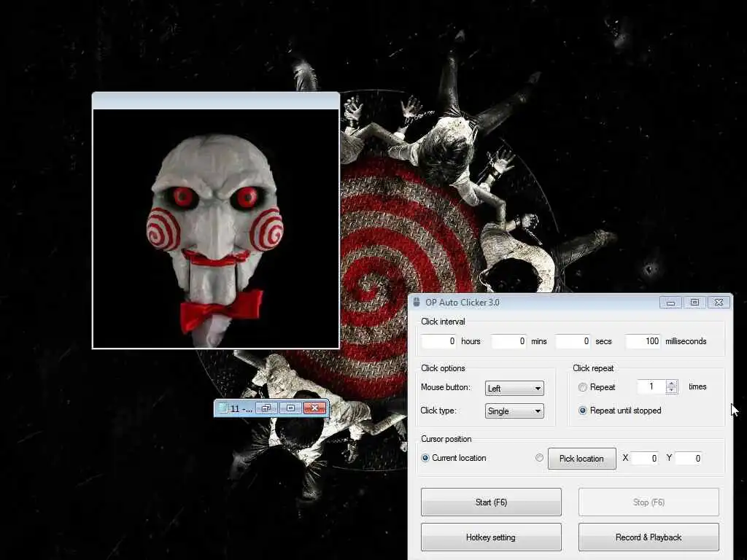Viewport: 747px width, 560px height.
Task: Open the Mouse button dropdown
Action: click(514, 388)
